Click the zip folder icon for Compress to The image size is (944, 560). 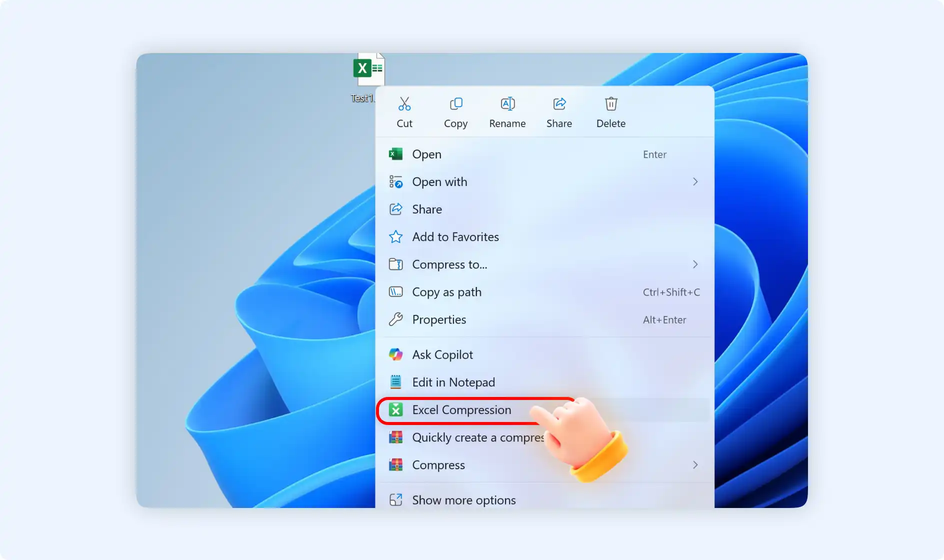pyautogui.click(x=395, y=264)
